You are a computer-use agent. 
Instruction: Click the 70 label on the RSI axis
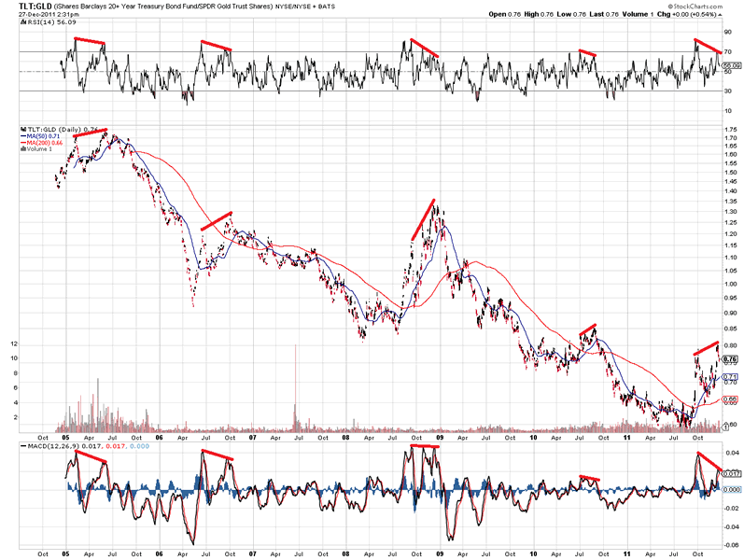[727, 51]
